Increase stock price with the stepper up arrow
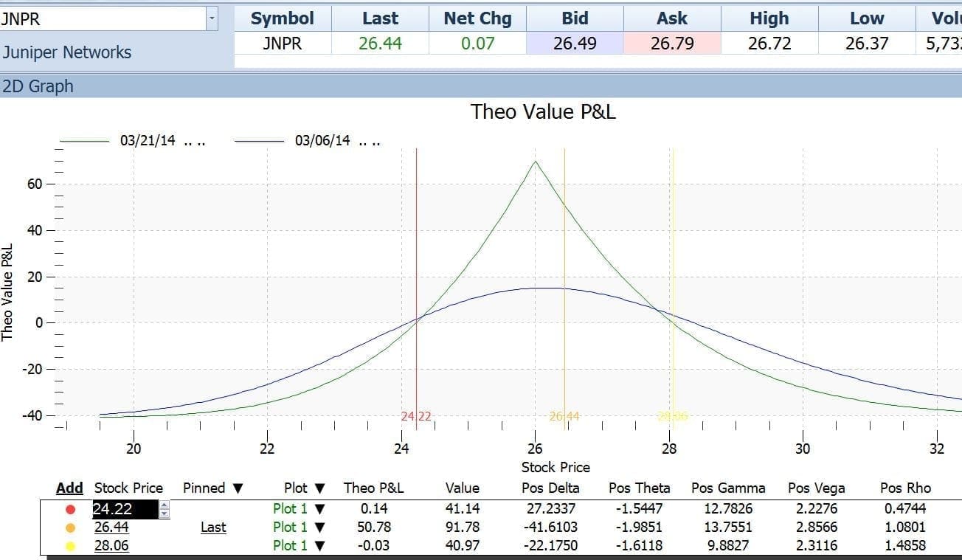 coord(165,505)
